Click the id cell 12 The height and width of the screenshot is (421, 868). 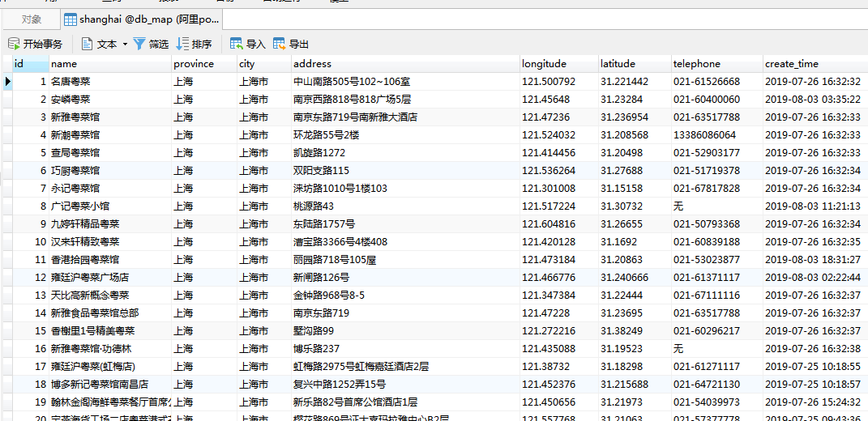[x=31, y=277]
